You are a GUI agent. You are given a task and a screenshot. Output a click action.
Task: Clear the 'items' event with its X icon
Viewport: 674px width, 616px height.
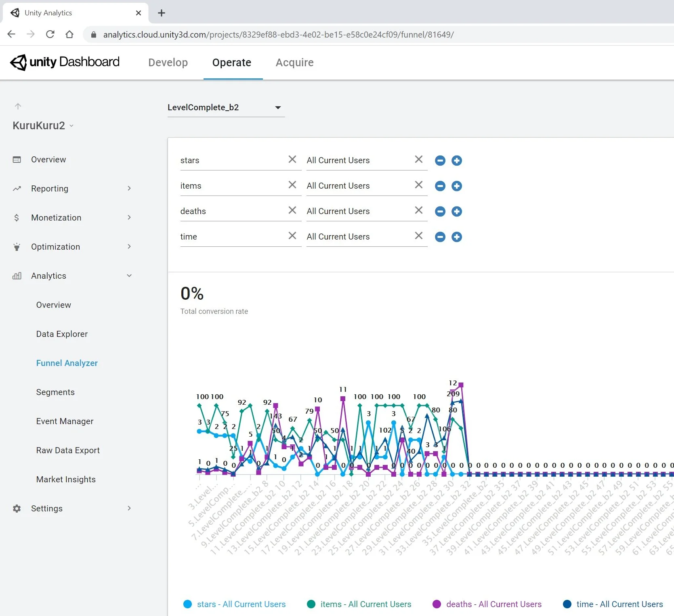pyautogui.click(x=292, y=185)
